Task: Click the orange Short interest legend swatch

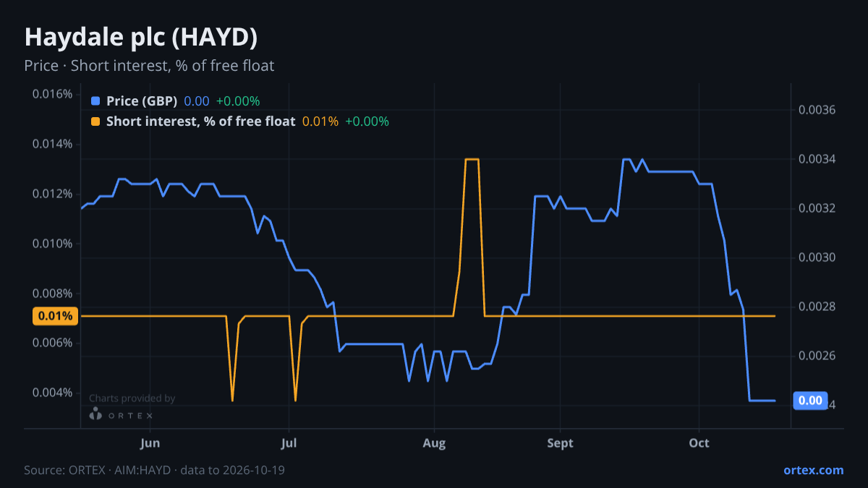Action: pyautogui.click(x=95, y=121)
